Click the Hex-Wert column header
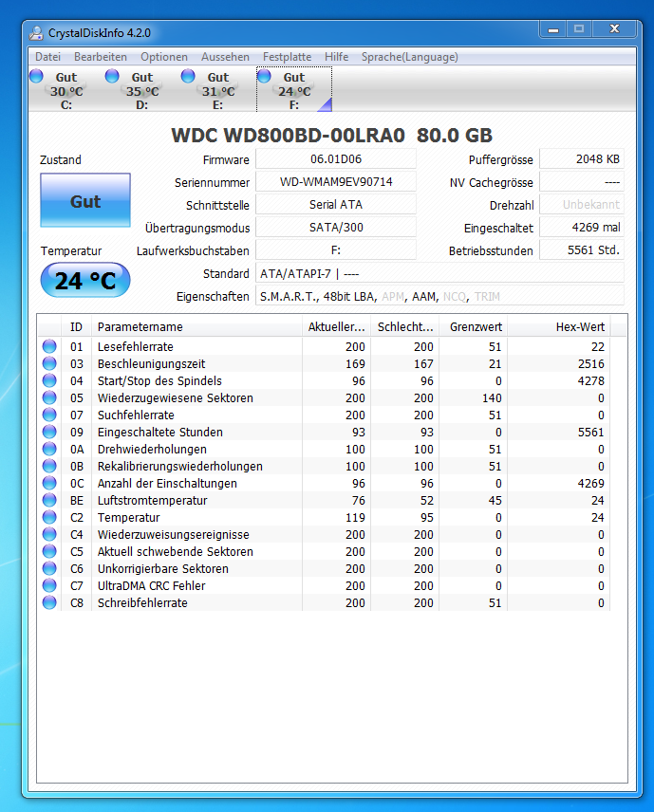Viewport: 654px width, 812px height. point(559,326)
